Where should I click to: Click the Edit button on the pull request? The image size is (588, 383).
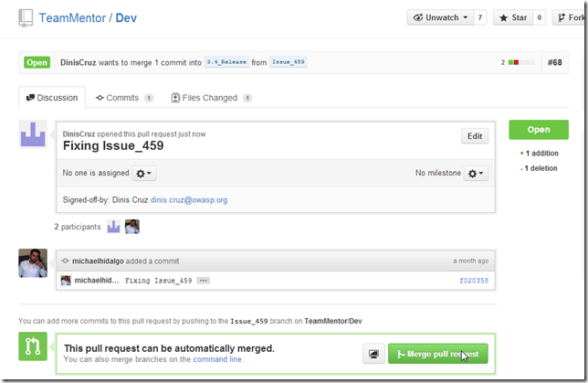pyautogui.click(x=475, y=136)
